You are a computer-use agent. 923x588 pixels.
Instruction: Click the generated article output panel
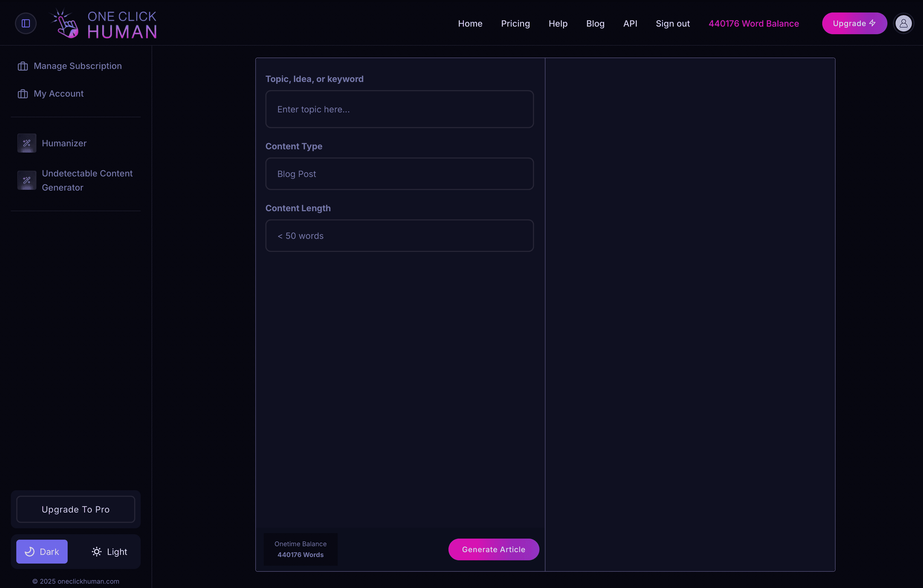pos(690,314)
